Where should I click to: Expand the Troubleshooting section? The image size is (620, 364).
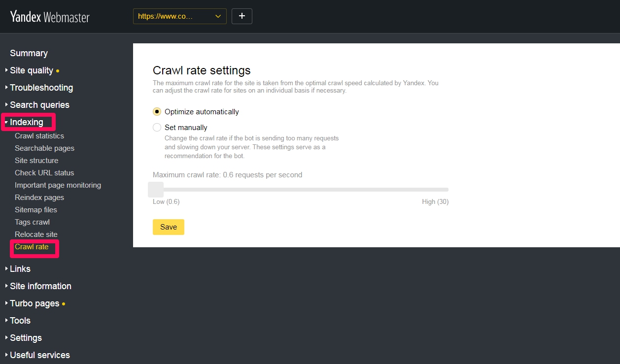[41, 88]
